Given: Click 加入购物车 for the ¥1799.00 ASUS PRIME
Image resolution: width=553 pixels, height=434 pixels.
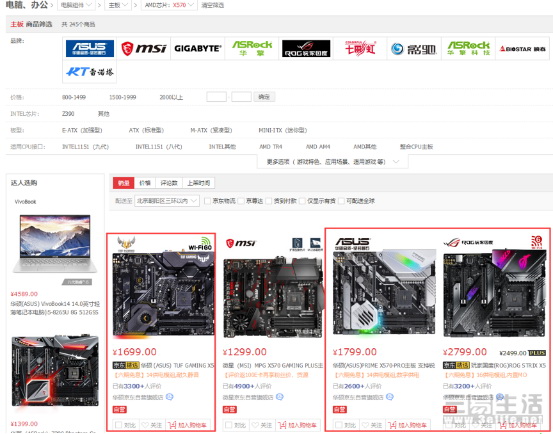Looking at the screenshot, I should click(407, 425).
